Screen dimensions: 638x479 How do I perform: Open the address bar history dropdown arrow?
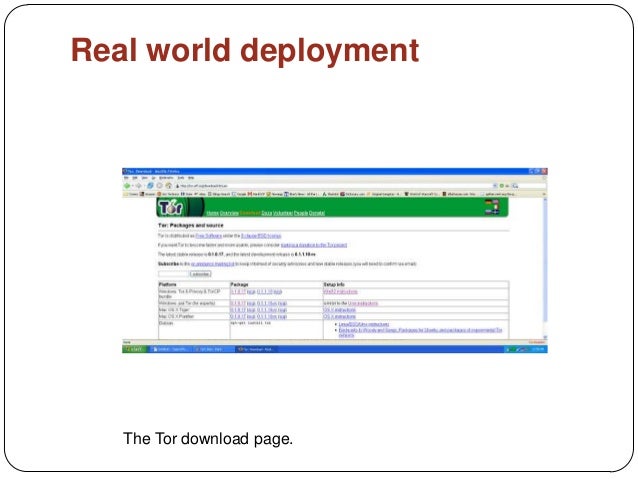(495, 186)
